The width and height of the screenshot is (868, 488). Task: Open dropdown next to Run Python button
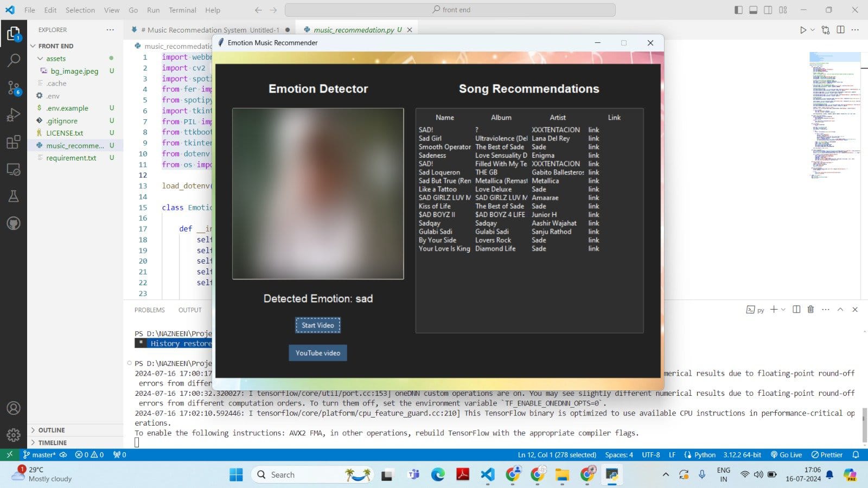813,30
